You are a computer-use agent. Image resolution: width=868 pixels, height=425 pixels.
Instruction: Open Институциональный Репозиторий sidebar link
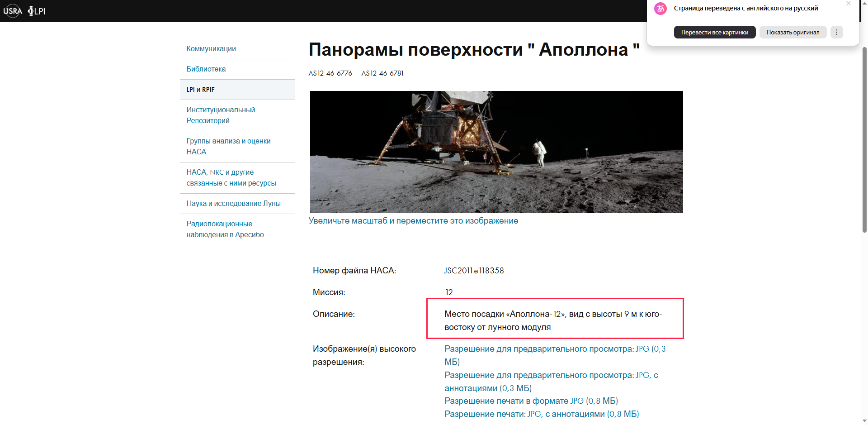[x=221, y=115]
